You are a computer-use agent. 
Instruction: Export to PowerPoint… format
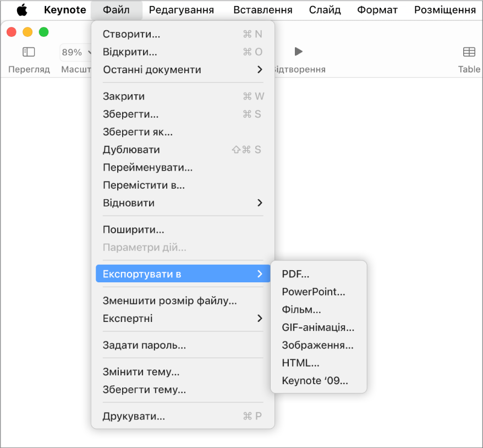click(x=314, y=292)
